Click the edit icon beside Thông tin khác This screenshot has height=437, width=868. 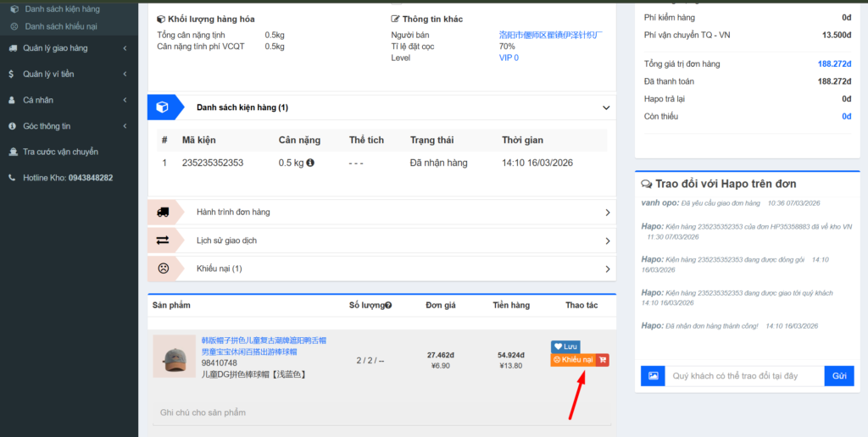click(395, 19)
